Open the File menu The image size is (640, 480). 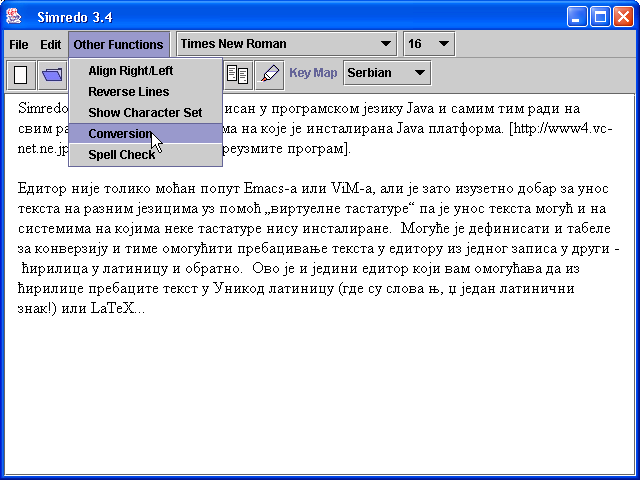[19, 45]
